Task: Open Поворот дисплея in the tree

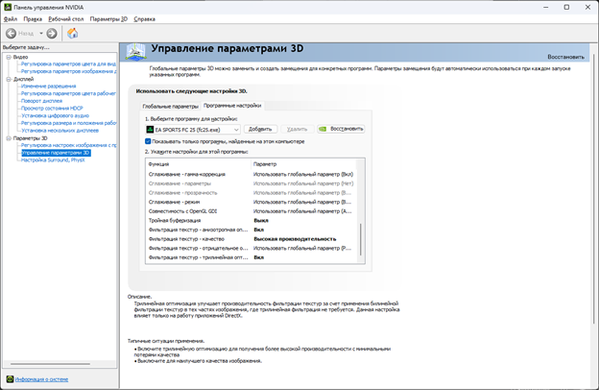Action: pyautogui.click(x=42, y=101)
